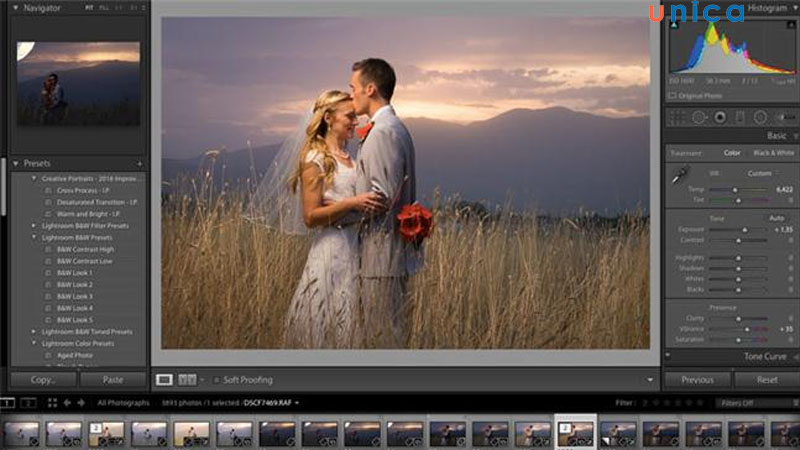Click the Paste button
800x450 pixels.
click(113, 380)
